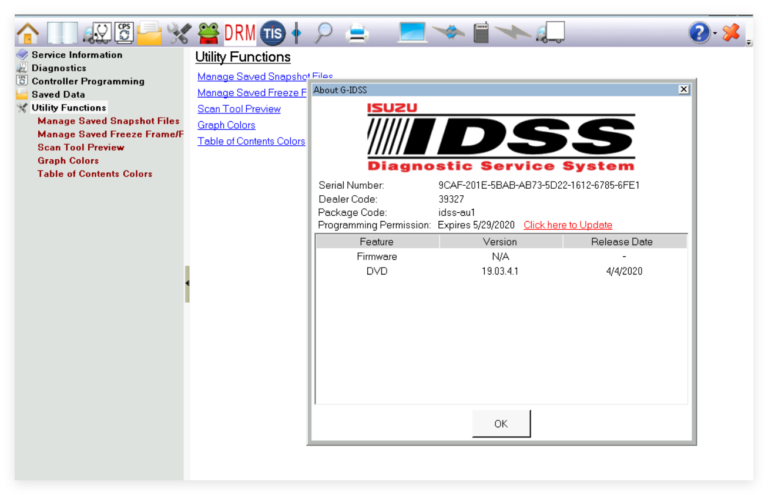The height and width of the screenshot is (495, 768).
Task: Click the Release Date column header
Action: click(x=622, y=242)
